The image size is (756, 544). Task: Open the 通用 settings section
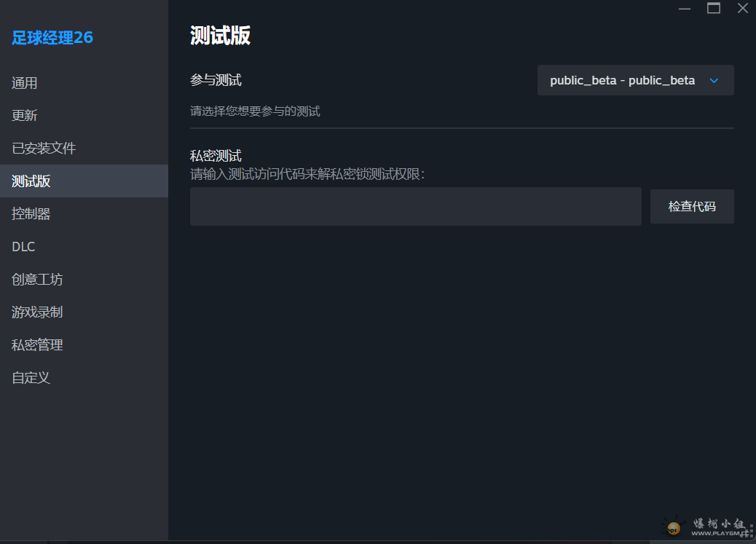click(x=25, y=82)
